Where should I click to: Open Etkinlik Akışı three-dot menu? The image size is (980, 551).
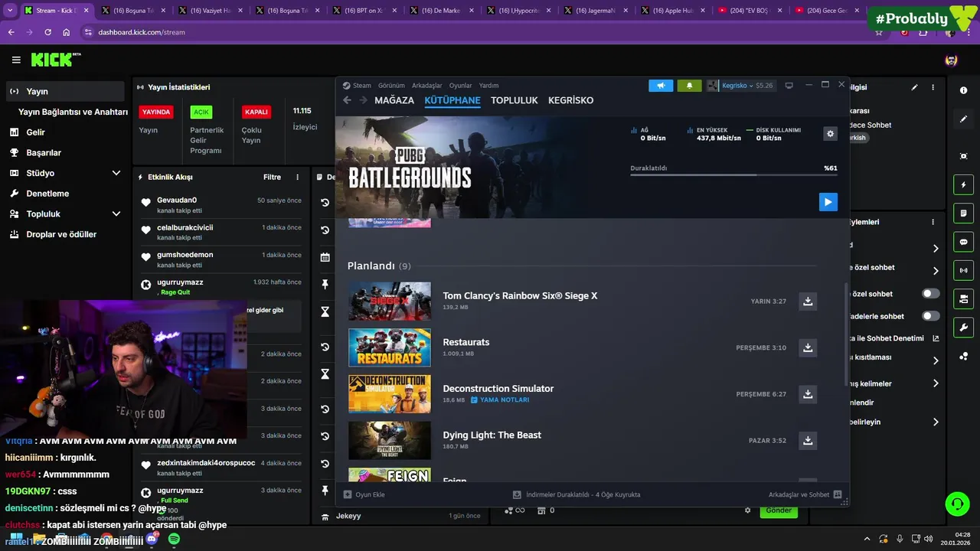tap(298, 177)
